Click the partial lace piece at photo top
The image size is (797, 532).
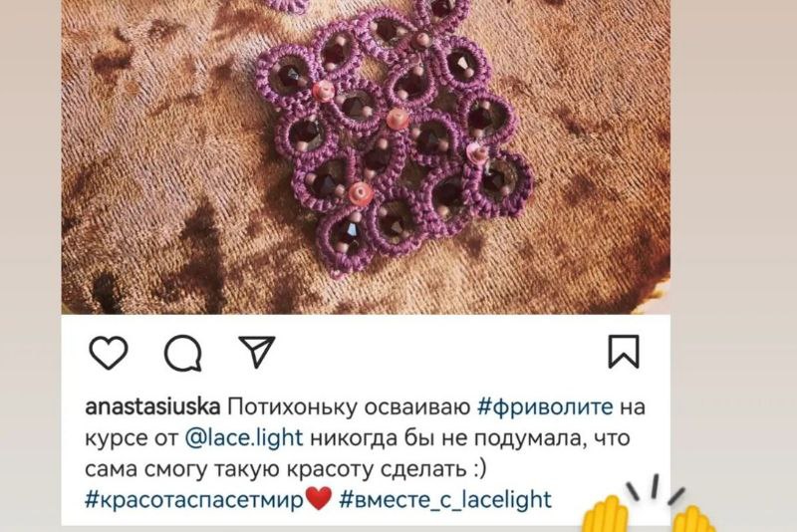pyautogui.click(x=286, y=5)
